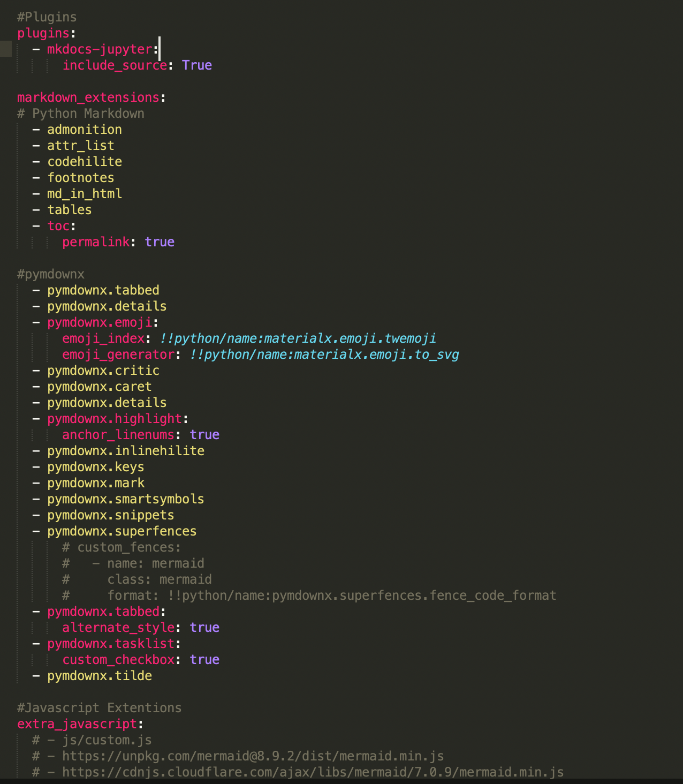Click 'true' value after custom_checkbox

(x=204, y=660)
